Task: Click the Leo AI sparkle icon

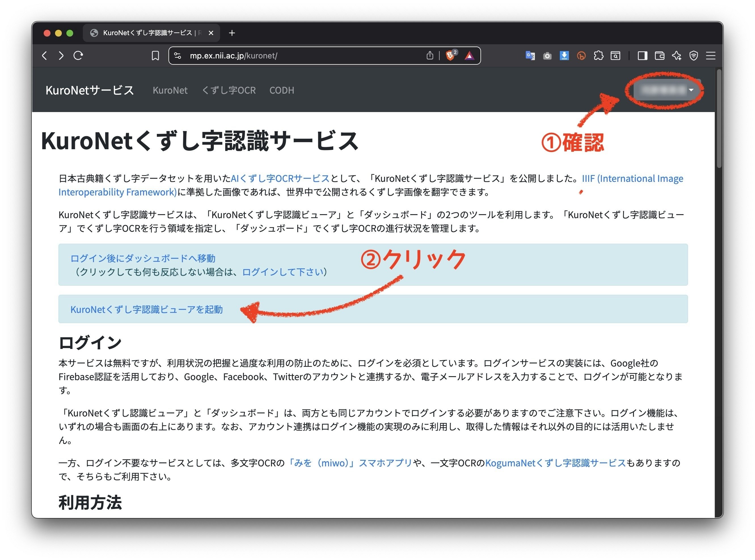Action: [x=676, y=56]
